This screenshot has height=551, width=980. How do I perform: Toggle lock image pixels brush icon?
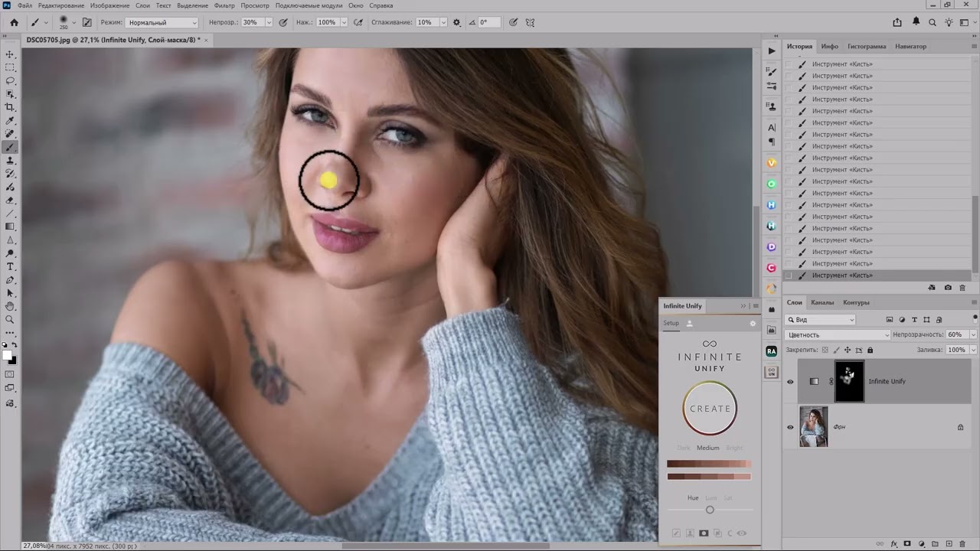(x=836, y=350)
